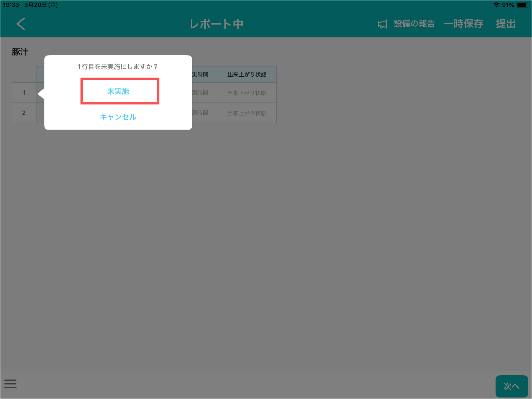Click the Wi-Fi status icon

(x=496, y=5)
